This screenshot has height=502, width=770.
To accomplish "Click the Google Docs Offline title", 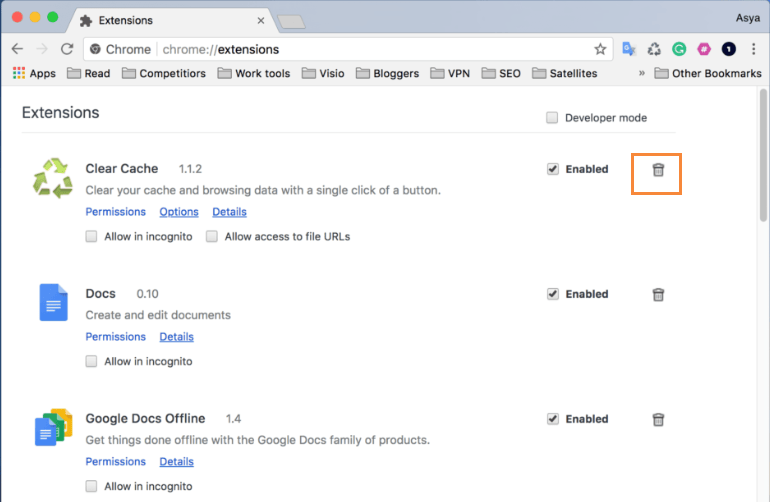I will click(x=145, y=418).
